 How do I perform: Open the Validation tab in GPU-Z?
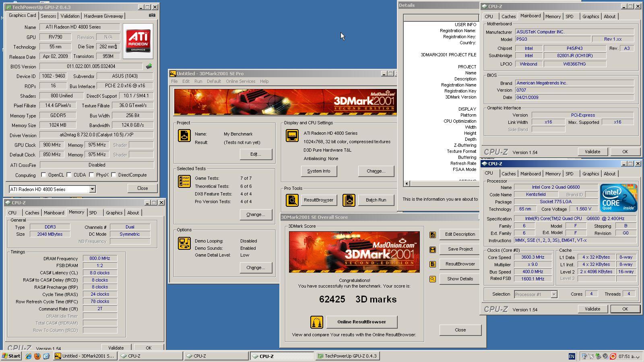[x=70, y=16]
